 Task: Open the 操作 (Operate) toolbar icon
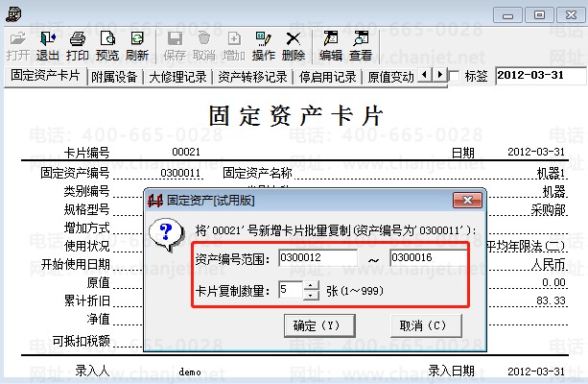pos(264,46)
